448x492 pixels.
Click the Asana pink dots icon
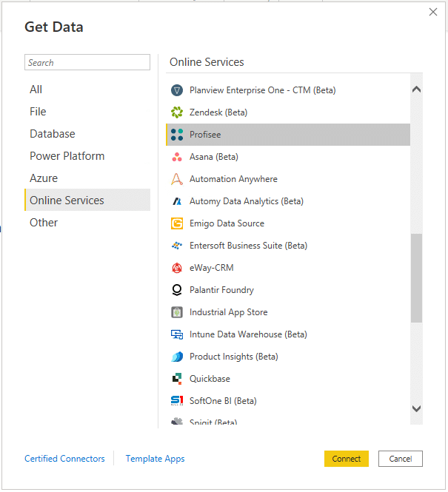[177, 157]
